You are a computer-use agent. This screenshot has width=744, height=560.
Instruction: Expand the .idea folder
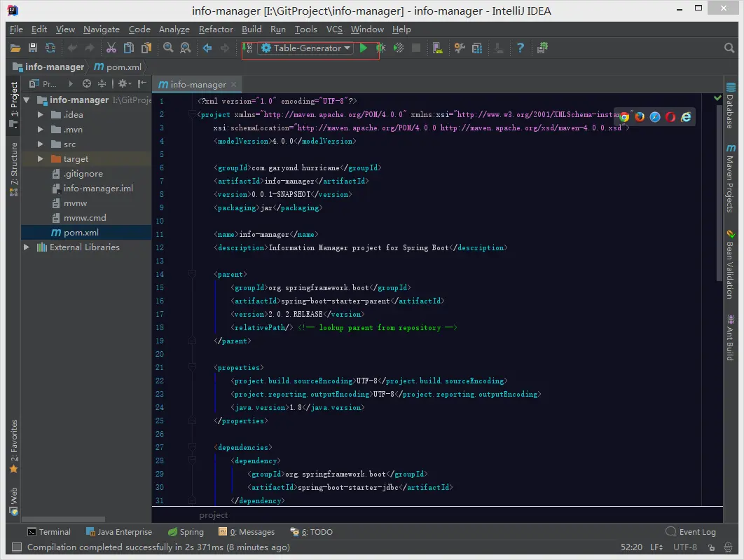[41, 115]
